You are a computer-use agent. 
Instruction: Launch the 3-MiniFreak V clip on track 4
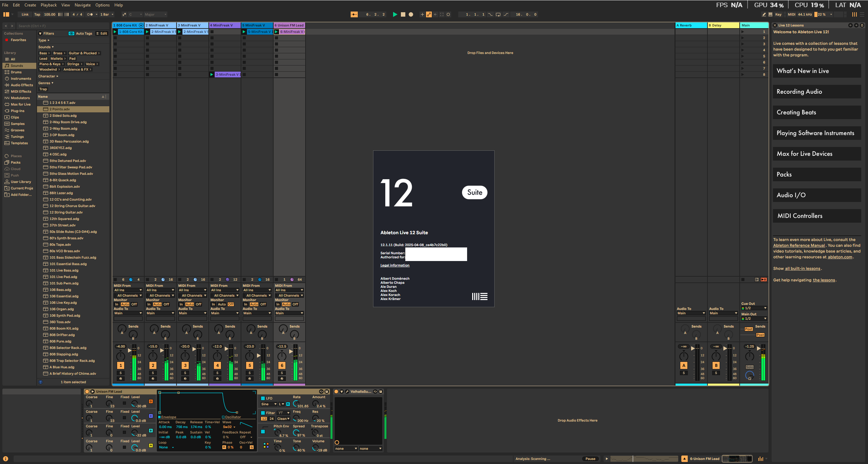212,75
